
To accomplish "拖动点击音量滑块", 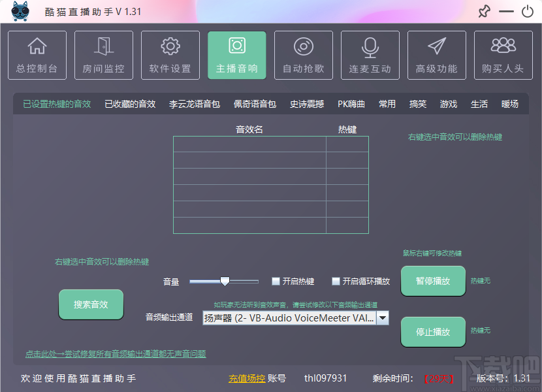I will (224, 282).
